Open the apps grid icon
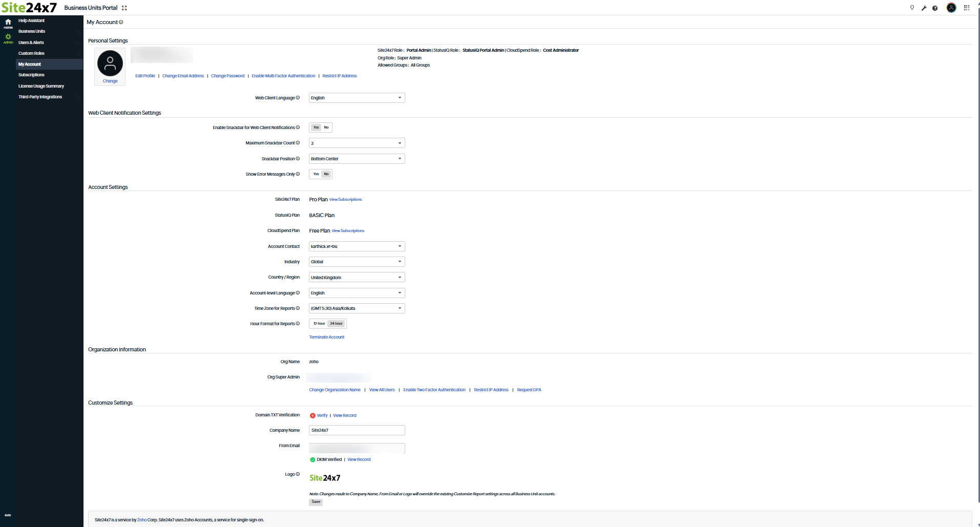The image size is (980, 527). click(967, 8)
